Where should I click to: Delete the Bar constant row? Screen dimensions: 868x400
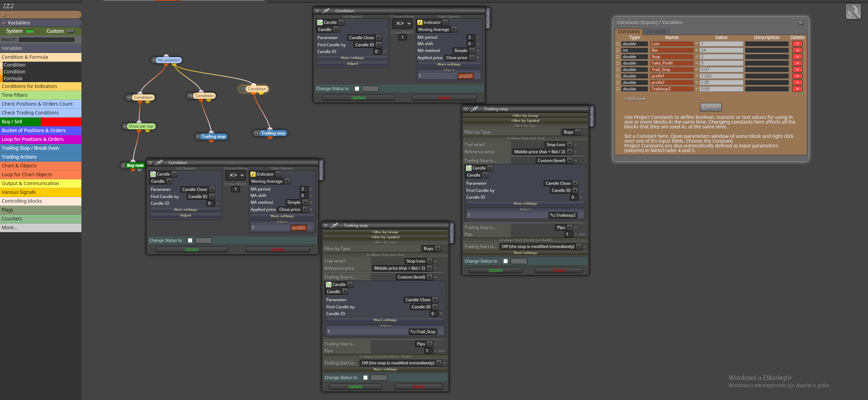point(797,50)
